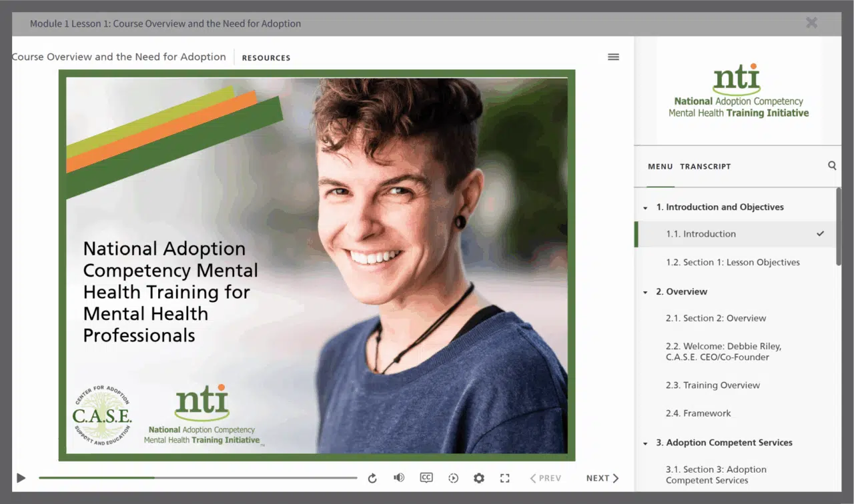Switch to the Transcript tab
This screenshot has height=504, width=854.
coord(705,167)
